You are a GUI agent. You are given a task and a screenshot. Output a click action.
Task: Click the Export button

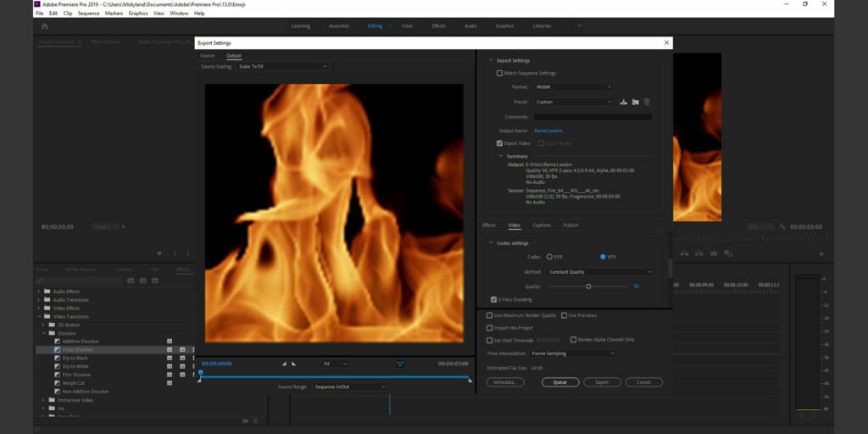(602, 382)
